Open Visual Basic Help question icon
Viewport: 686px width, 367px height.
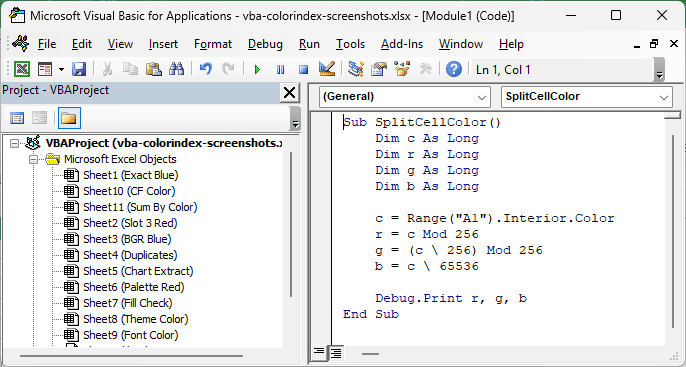tap(454, 69)
